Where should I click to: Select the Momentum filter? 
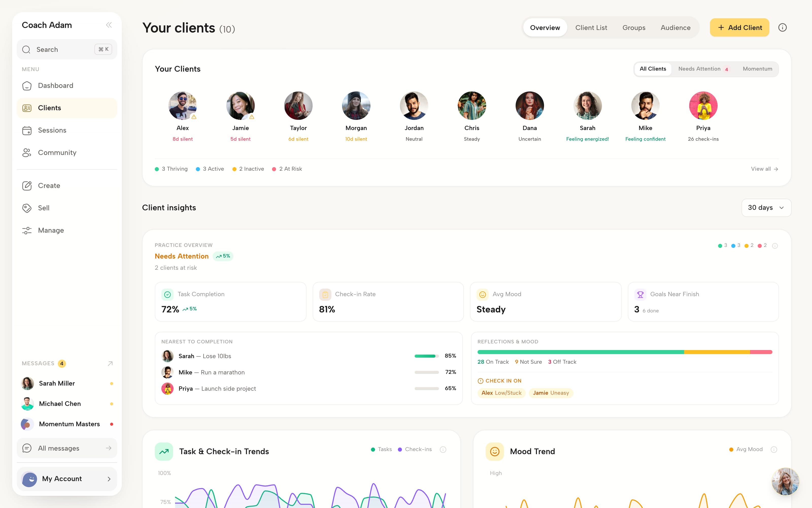click(757, 69)
